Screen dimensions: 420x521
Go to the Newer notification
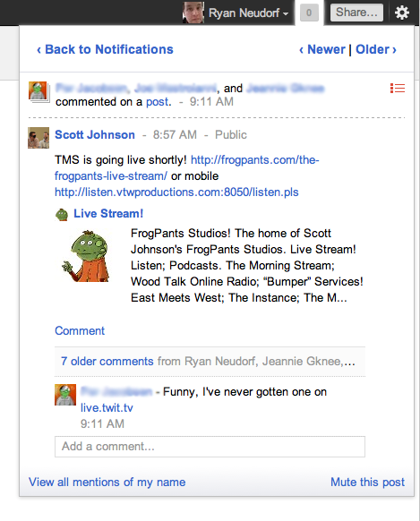pos(322,49)
